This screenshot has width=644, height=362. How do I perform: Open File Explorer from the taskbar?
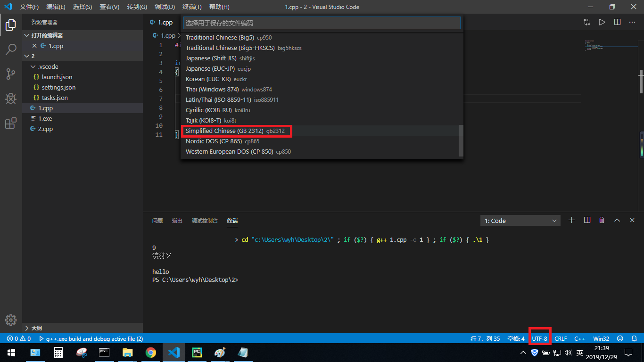[x=128, y=353]
